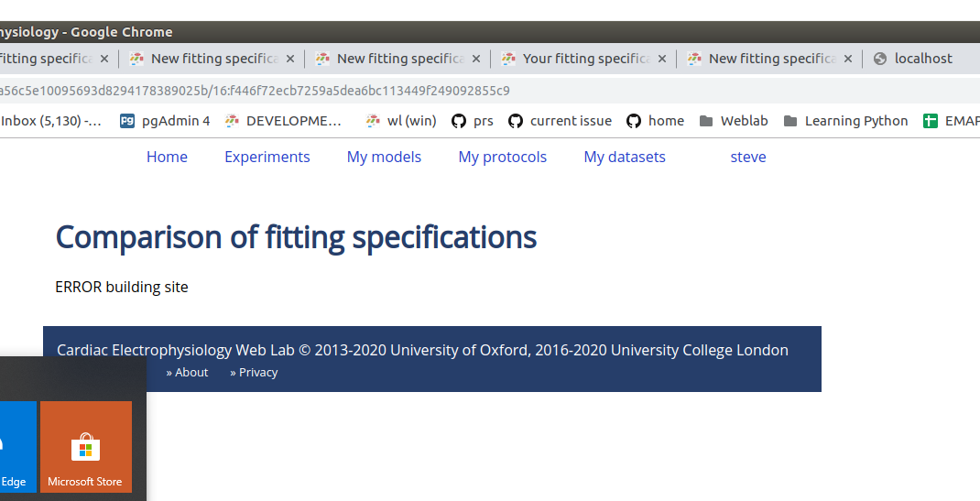This screenshot has height=501, width=980.
Task: Close the Your fitting specification tab
Action: 662,59
